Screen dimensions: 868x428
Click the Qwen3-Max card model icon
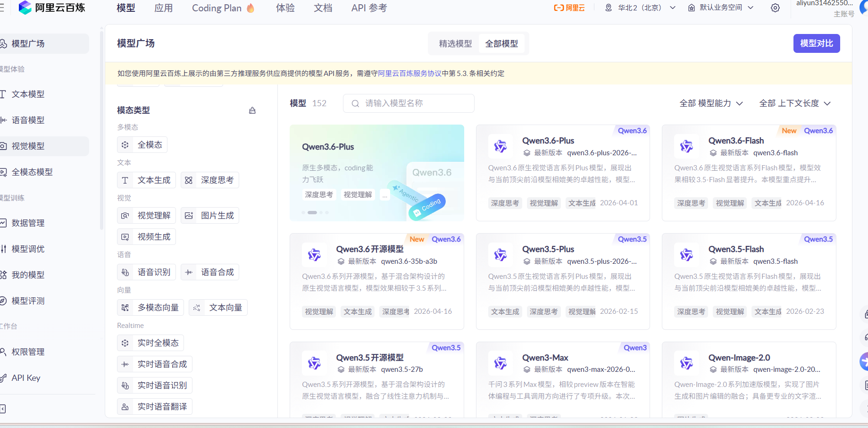(x=500, y=363)
